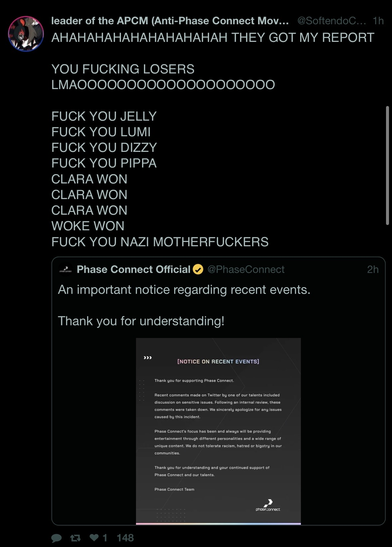This screenshot has height=547, width=392.
Task: Open the 'leader of the APCM' display name
Action: click(x=170, y=21)
